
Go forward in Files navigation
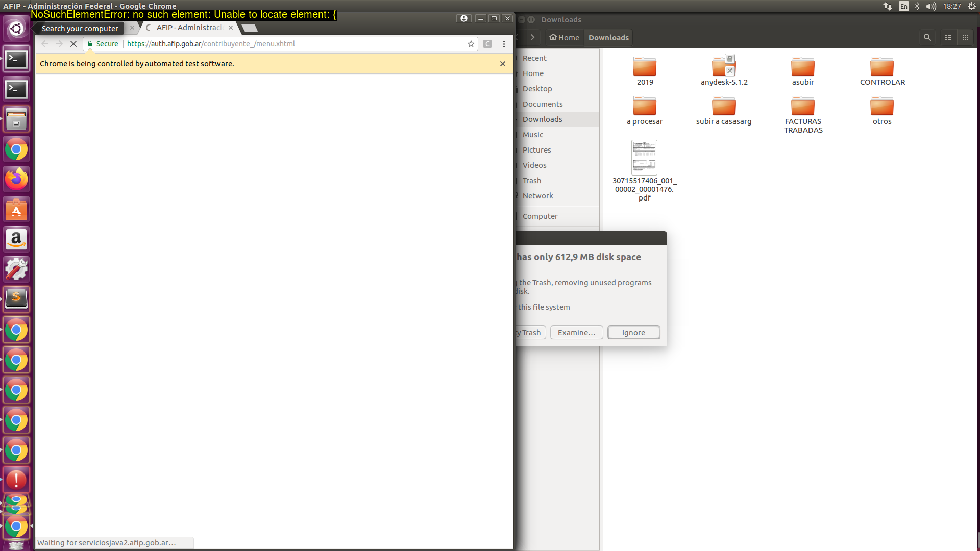[x=532, y=37]
